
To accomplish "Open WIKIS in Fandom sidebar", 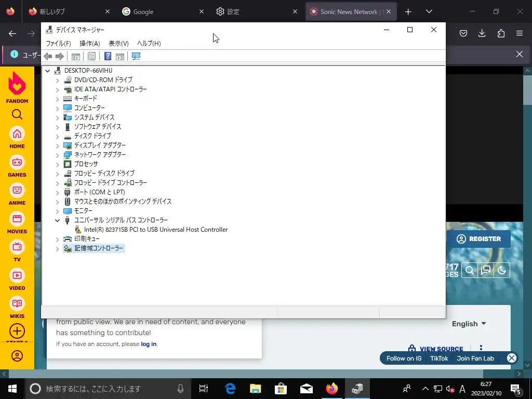I will (x=17, y=308).
